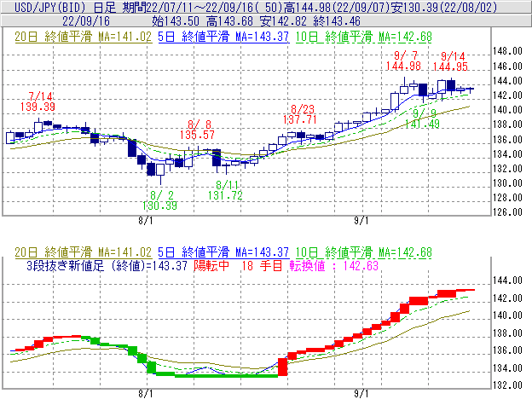532x405 pixels.
Task: Click the 9/14 144.95 high label
Action: pyautogui.click(x=450, y=61)
